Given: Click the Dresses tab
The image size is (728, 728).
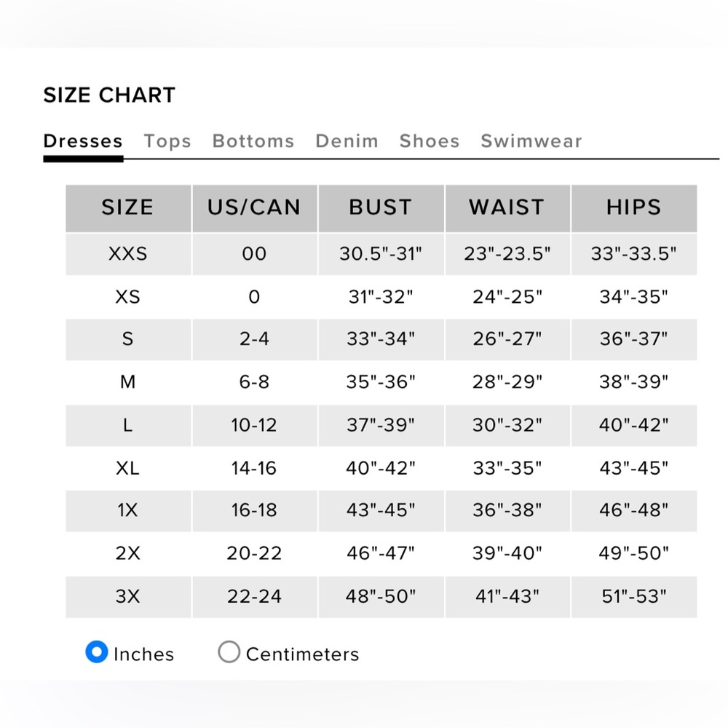Looking at the screenshot, I should point(83,141).
